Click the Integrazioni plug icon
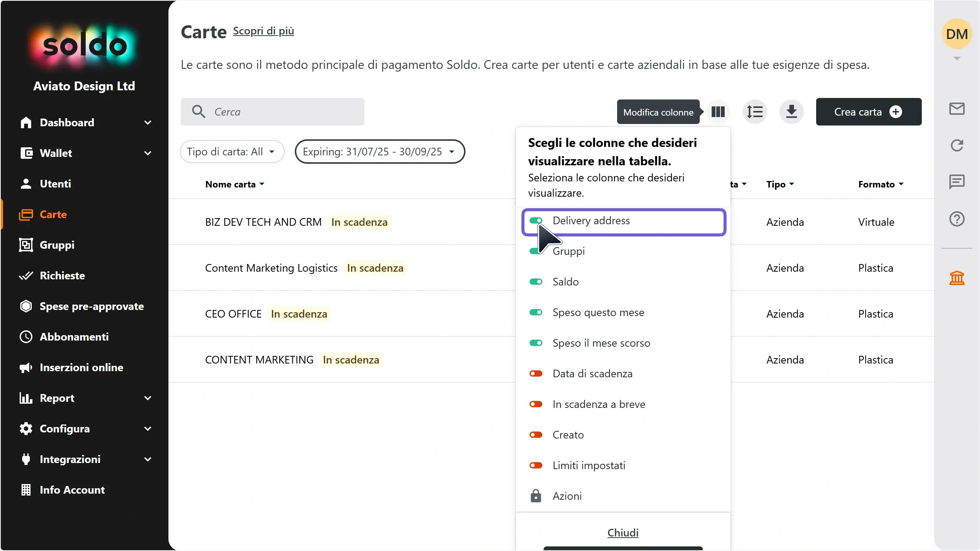Screen dimensions: 980x551 click(26, 459)
